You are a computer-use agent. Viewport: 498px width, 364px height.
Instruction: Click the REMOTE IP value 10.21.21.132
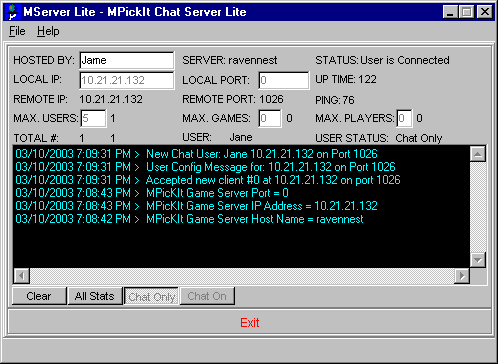(111, 99)
